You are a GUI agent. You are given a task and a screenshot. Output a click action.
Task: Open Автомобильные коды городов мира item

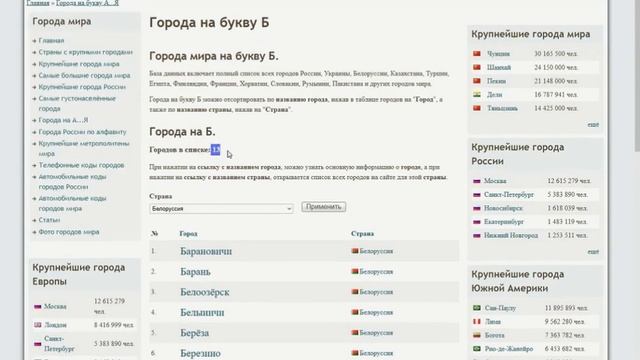click(x=73, y=203)
